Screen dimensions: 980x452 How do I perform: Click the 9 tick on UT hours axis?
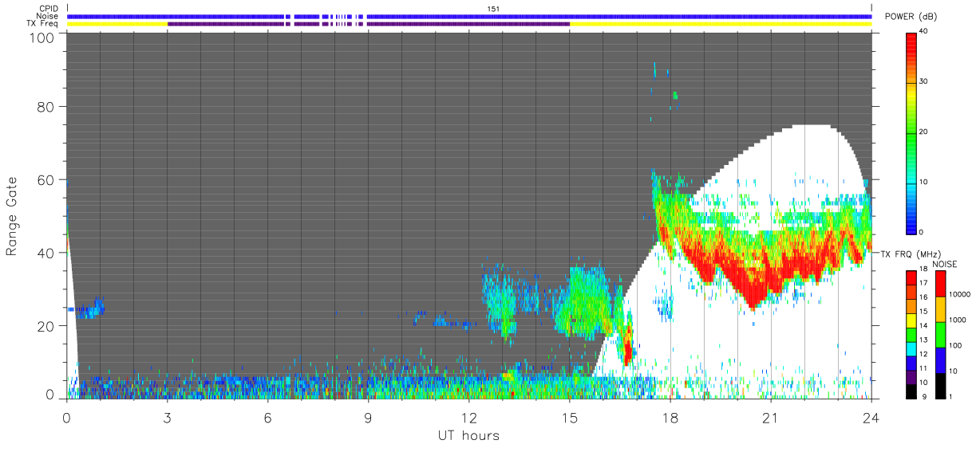coord(368,417)
